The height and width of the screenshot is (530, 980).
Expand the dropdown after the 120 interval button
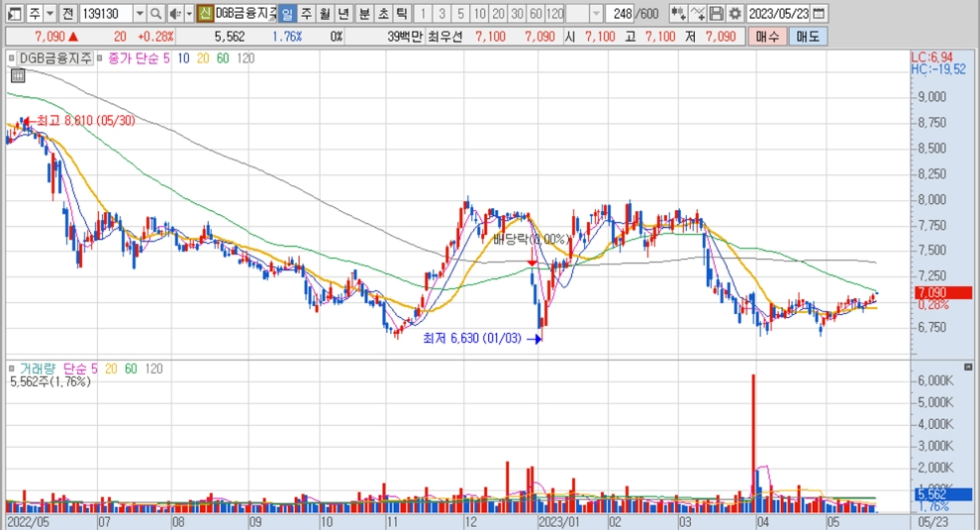596,14
